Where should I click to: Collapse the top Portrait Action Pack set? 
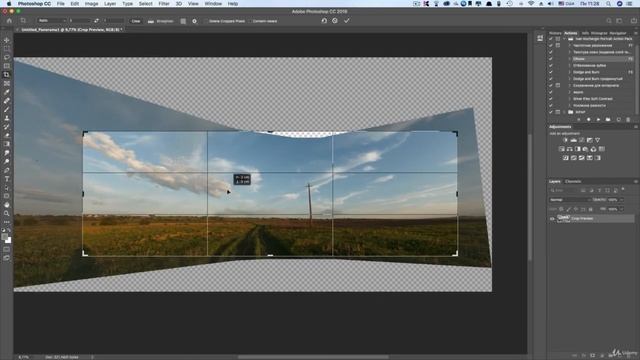pos(564,39)
